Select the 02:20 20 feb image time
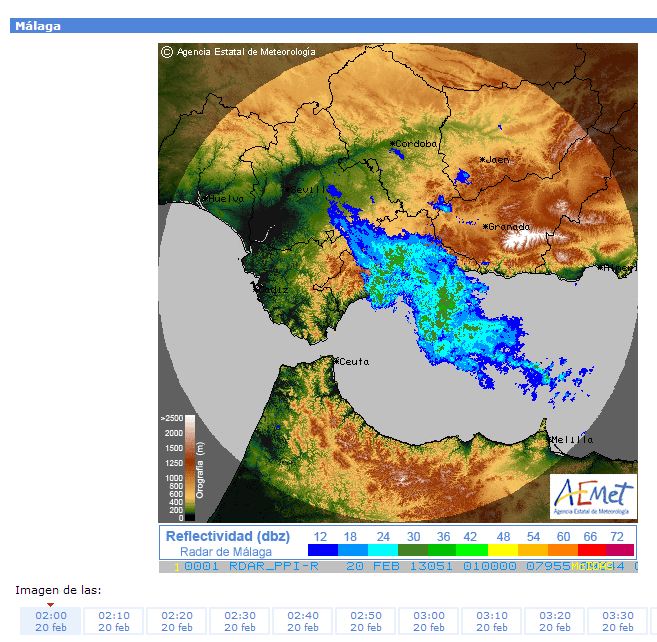Viewport: 657px width, 642px height. tap(176, 621)
